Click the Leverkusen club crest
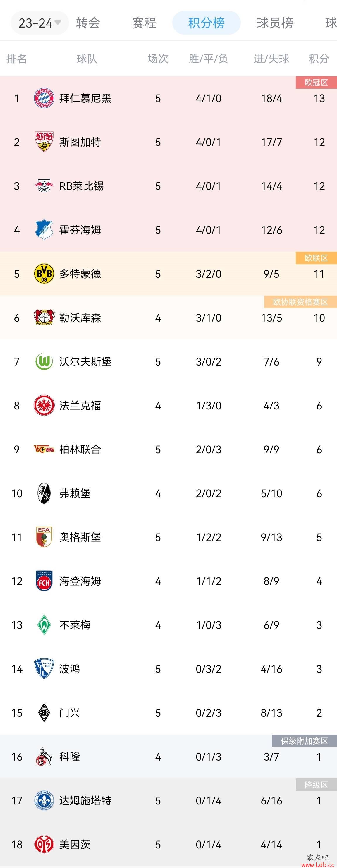The height and width of the screenshot is (868, 337). 44,318
